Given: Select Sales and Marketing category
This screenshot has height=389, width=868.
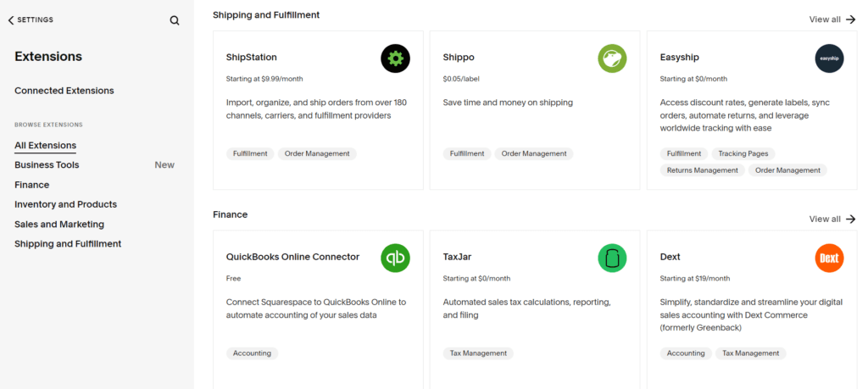Looking at the screenshot, I should [x=59, y=224].
